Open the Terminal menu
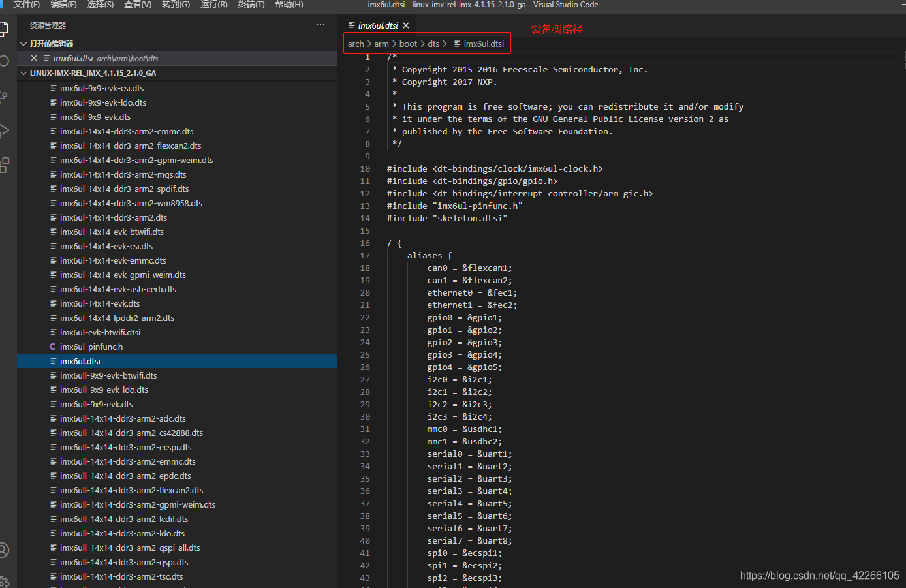This screenshot has height=588, width=906. click(251, 5)
